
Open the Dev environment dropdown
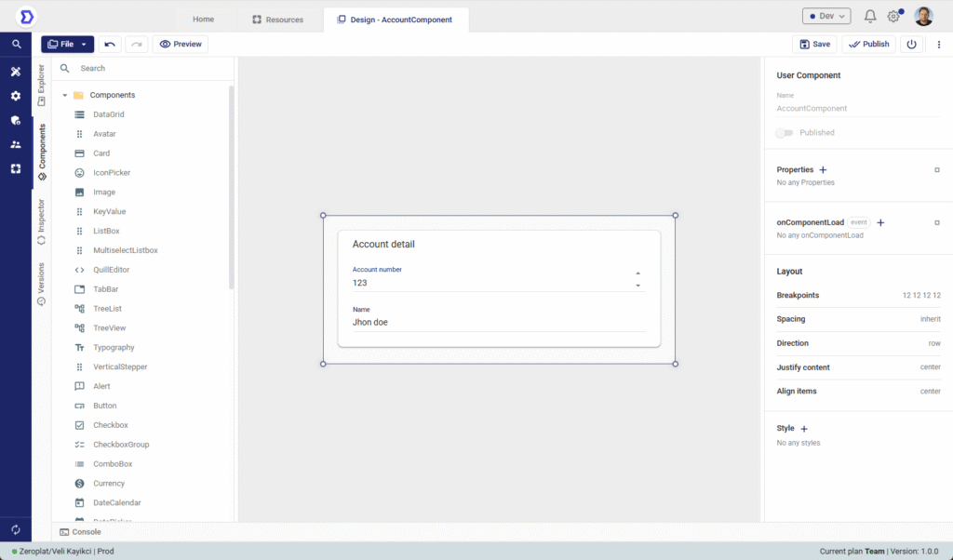tap(825, 17)
